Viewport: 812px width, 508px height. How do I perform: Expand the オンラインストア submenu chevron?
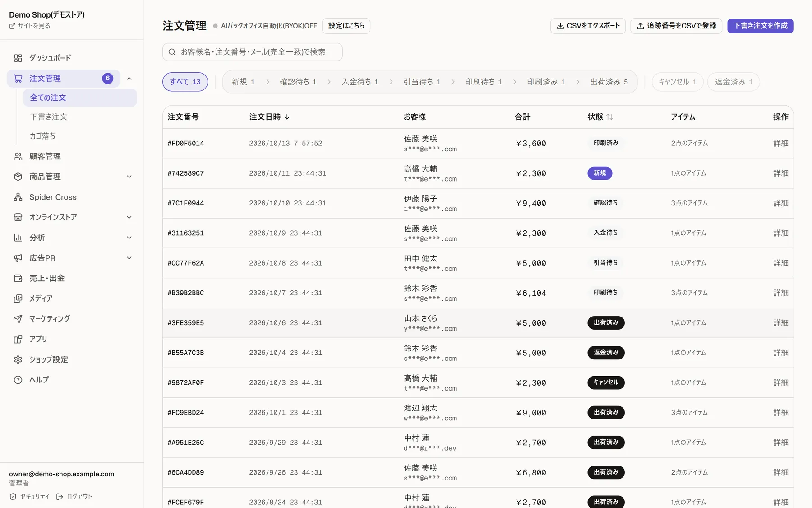point(129,217)
